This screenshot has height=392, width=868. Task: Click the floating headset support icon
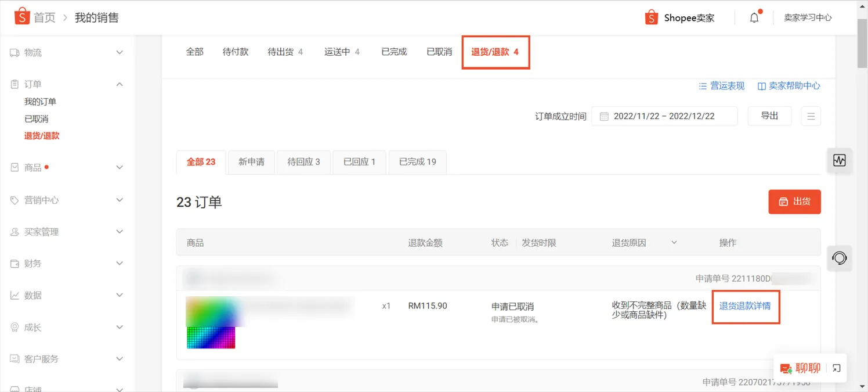point(840,258)
